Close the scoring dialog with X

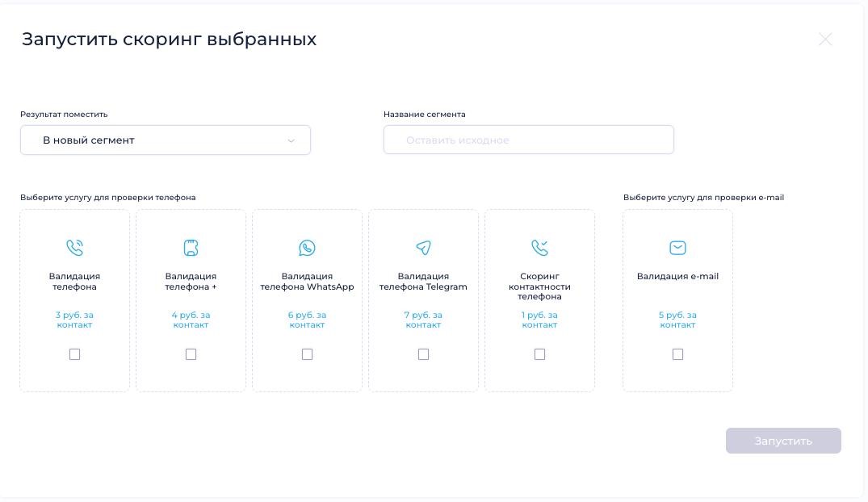pos(825,40)
